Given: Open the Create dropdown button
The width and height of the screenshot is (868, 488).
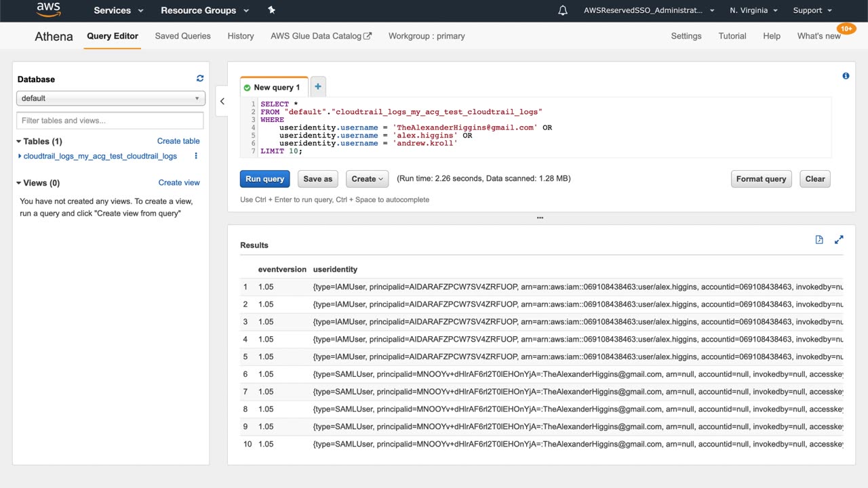Looking at the screenshot, I should click(x=367, y=179).
